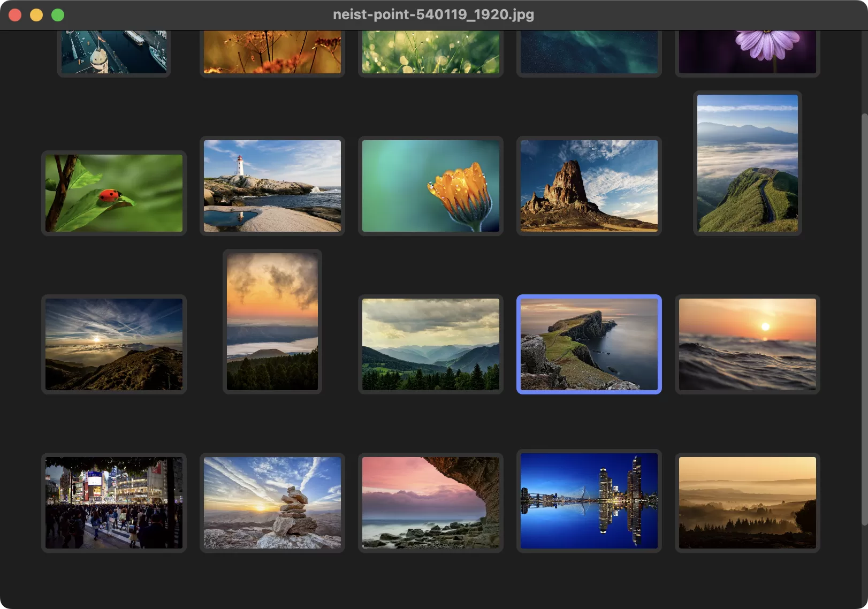
Task: Open the lighthouse coastline photo
Action: 272,186
